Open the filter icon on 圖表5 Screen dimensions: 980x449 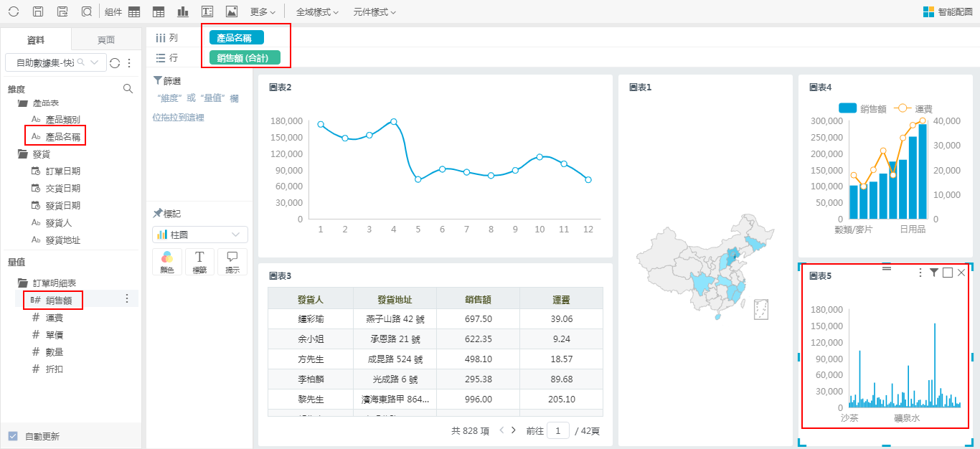pyautogui.click(x=933, y=273)
